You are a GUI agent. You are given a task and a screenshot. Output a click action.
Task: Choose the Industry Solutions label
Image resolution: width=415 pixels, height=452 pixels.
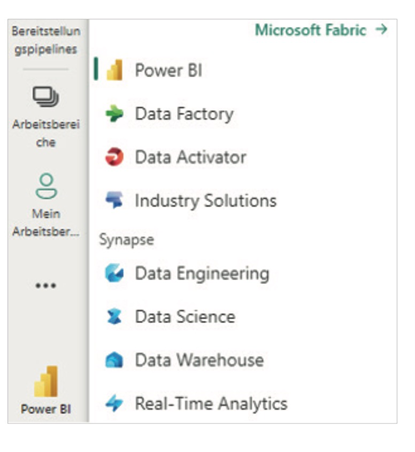(x=206, y=201)
